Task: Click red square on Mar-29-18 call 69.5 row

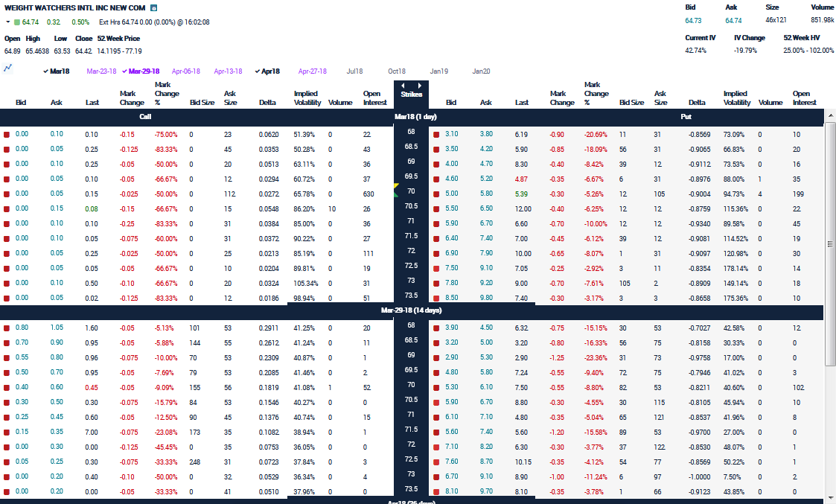Action: (x=7, y=373)
